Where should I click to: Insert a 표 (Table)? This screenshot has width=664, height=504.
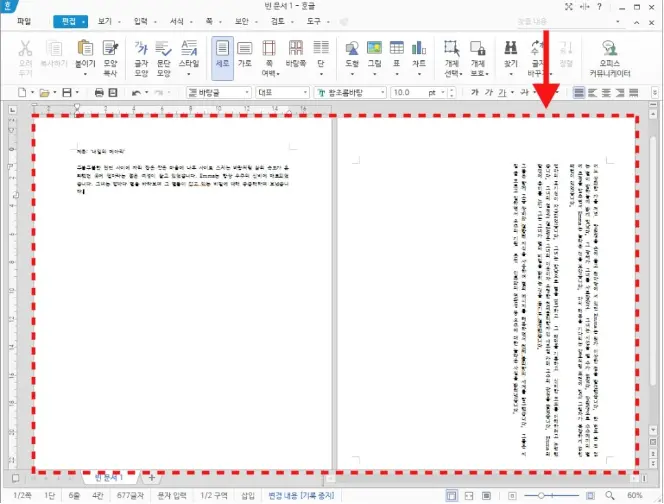pos(397,53)
